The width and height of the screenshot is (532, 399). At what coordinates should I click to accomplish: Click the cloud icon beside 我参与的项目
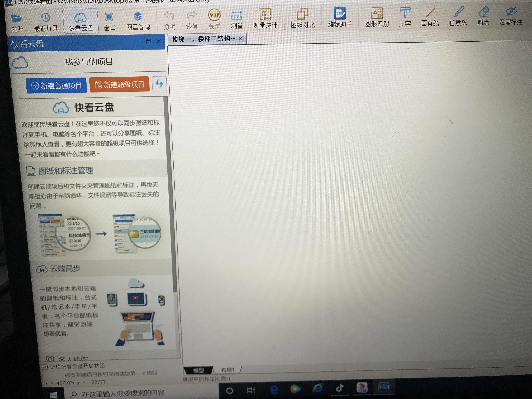(20, 62)
